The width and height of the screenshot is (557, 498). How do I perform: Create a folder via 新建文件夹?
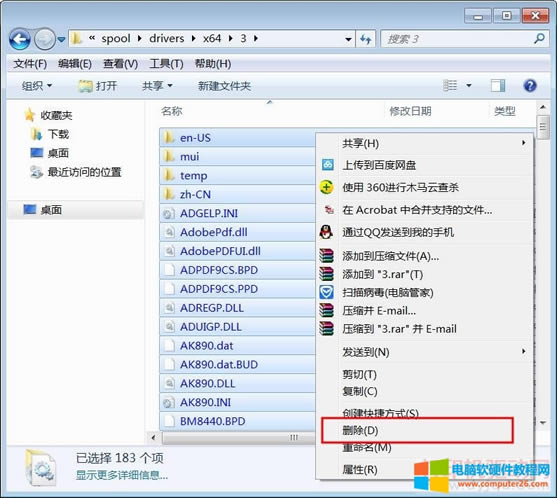pos(224,86)
